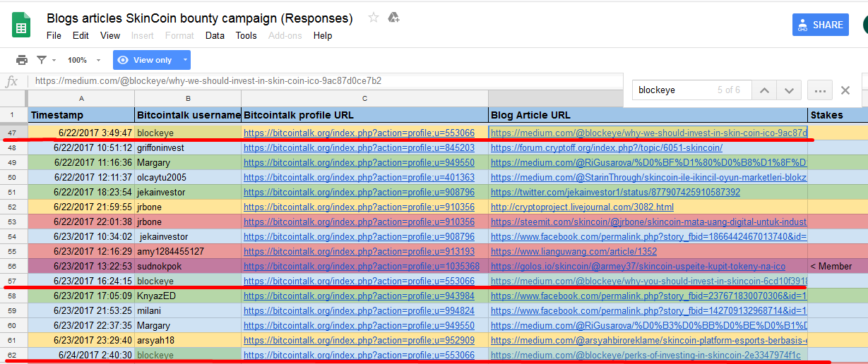
Task: Open the golos.io skincoin link
Action: point(638,267)
